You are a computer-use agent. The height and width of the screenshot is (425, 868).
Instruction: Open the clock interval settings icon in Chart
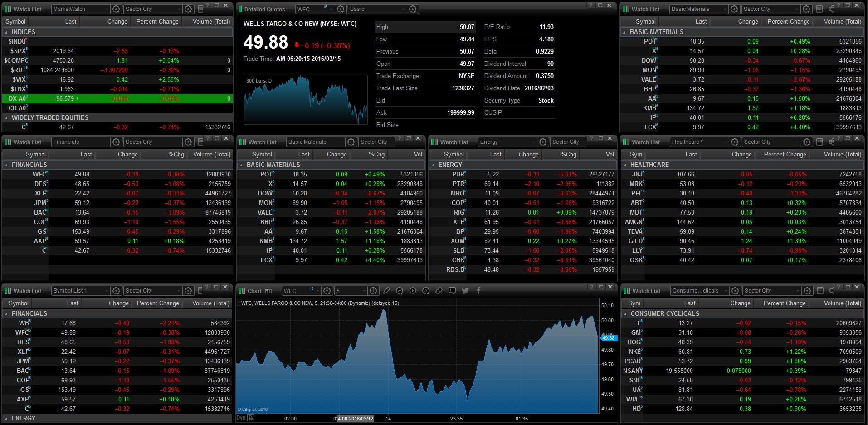373,291
